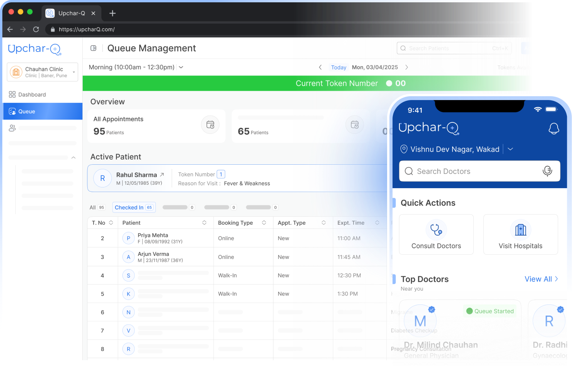Open Rahul Sharma's profile arrow icon
Viewport: 588px width, 391px height.
[162, 175]
